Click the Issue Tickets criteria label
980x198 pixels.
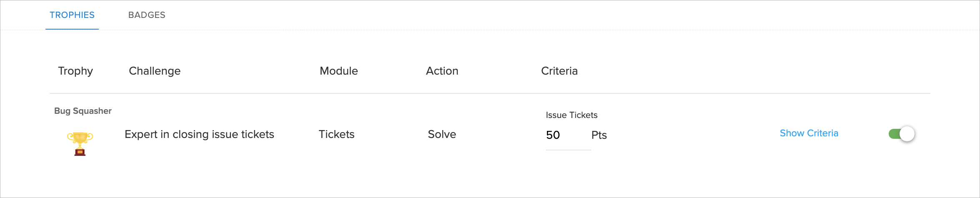571,115
